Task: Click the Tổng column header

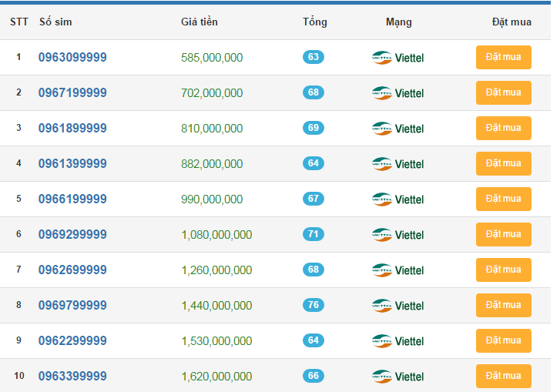Action: coord(314,22)
